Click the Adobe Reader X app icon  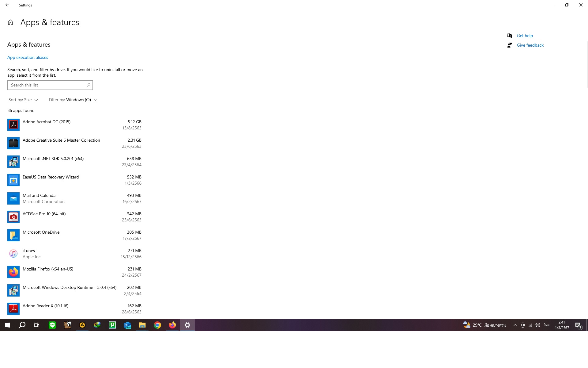click(13, 309)
